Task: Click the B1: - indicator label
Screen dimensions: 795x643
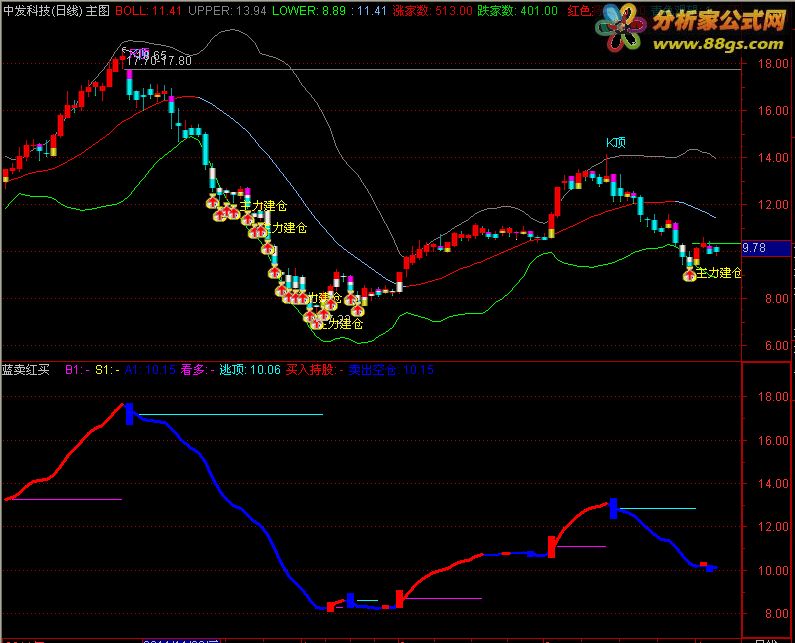Action: 77,370
